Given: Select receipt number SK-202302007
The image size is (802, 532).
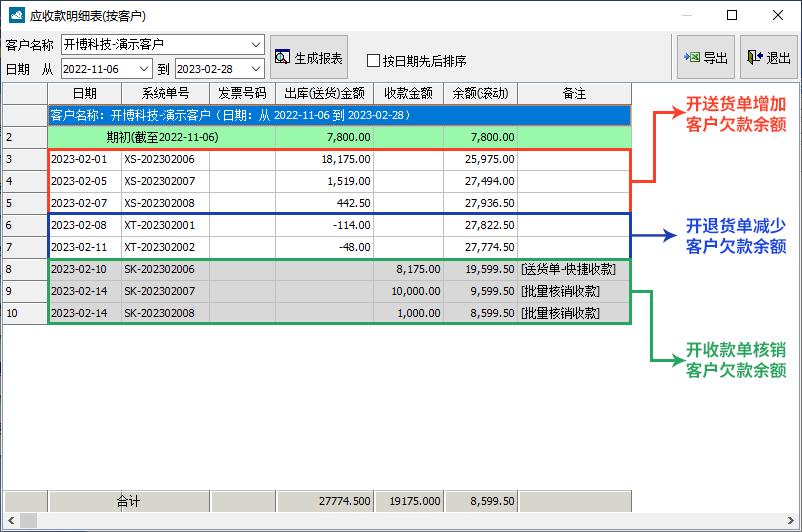Looking at the screenshot, I should [165, 291].
